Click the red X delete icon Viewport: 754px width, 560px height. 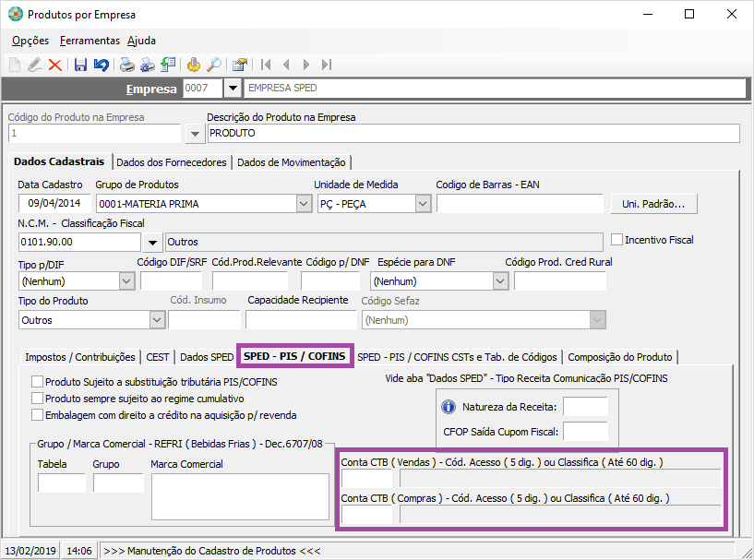click(x=54, y=65)
